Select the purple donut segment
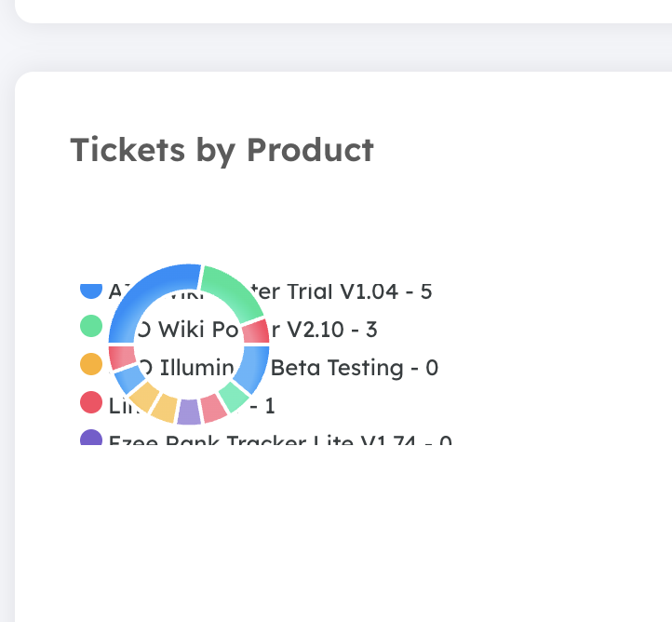672x622 pixels. [x=189, y=412]
